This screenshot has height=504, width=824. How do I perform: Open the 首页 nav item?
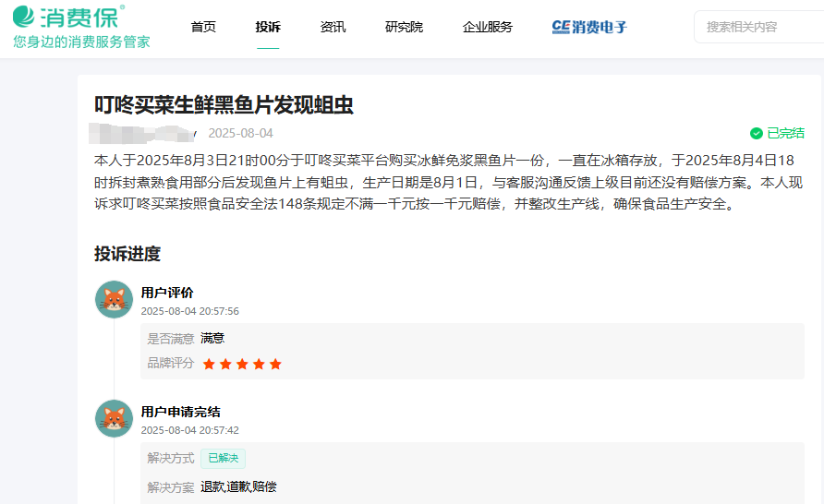pos(203,27)
